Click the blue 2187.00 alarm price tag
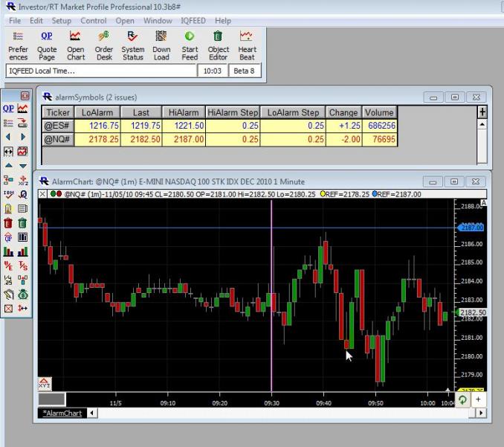The image size is (504, 447). (x=471, y=228)
